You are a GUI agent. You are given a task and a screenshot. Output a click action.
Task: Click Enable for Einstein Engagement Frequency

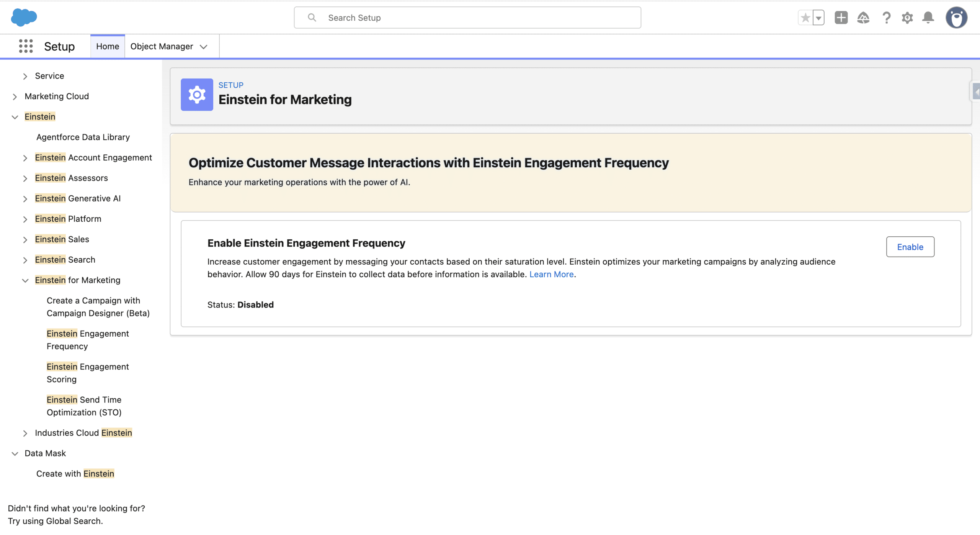point(910,247)
